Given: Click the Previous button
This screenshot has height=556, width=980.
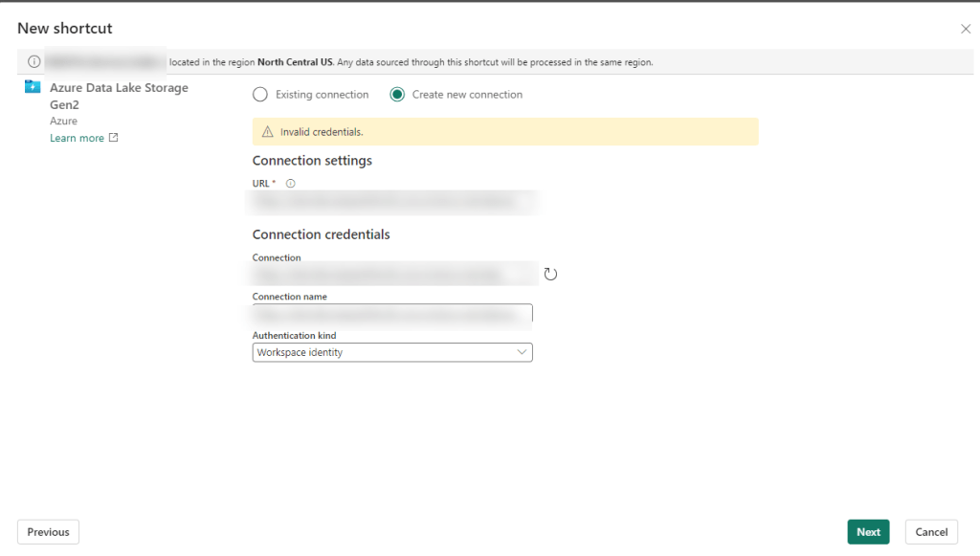Looking at the screenshot, I should click(48, 531).
